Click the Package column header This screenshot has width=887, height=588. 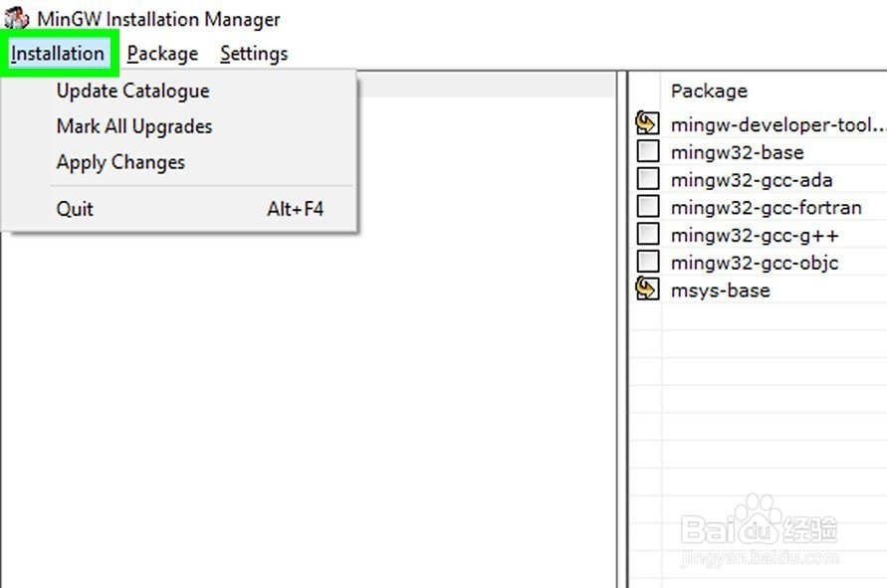[x=709, y=91]
